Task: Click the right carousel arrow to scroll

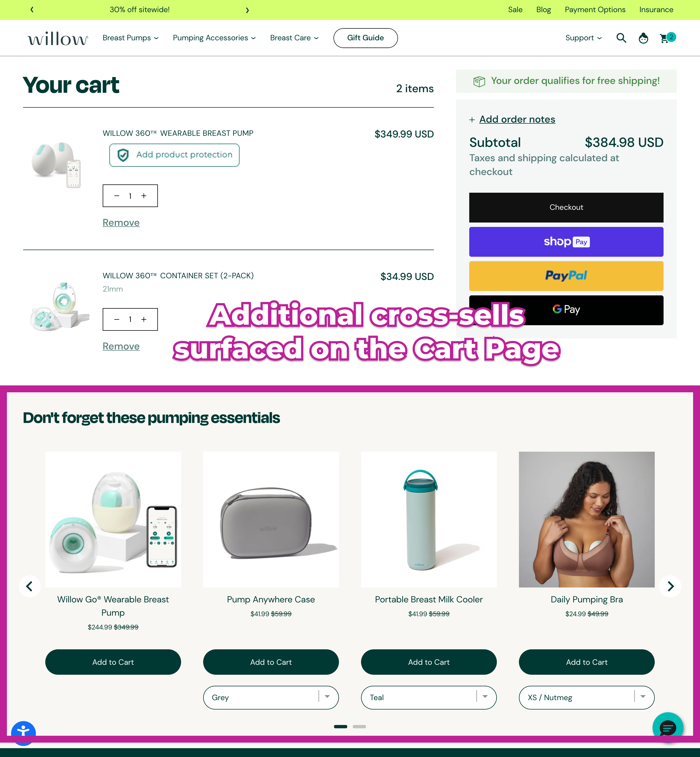Action: [670, 586]
